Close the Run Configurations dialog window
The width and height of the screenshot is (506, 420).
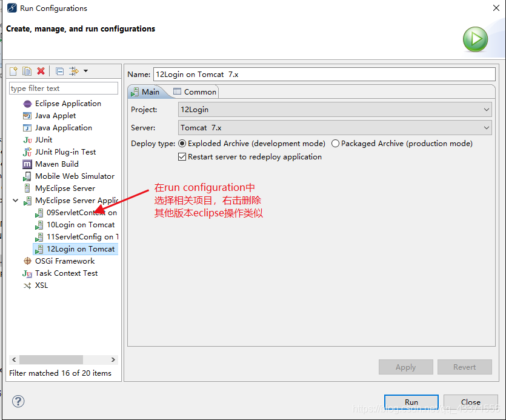[x=496, y=8]
